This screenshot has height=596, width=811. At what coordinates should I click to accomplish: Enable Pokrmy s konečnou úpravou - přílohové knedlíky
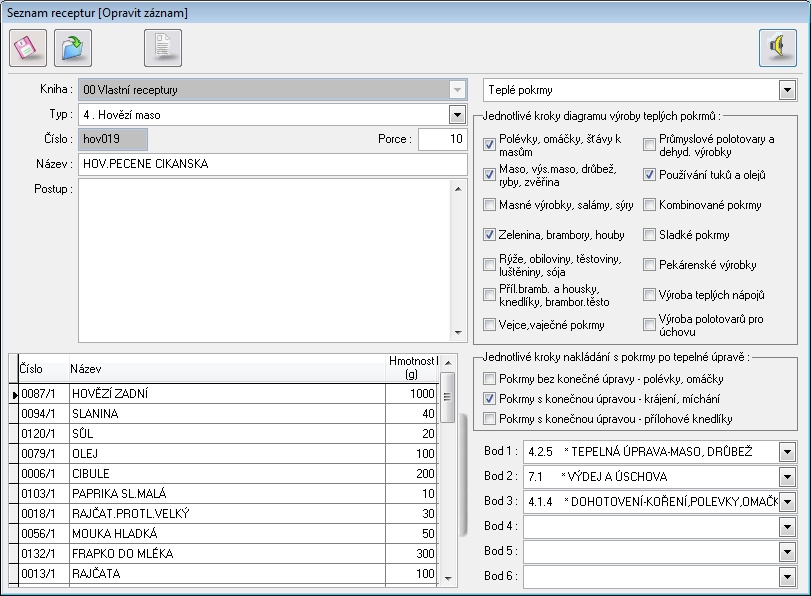[489, 419]
